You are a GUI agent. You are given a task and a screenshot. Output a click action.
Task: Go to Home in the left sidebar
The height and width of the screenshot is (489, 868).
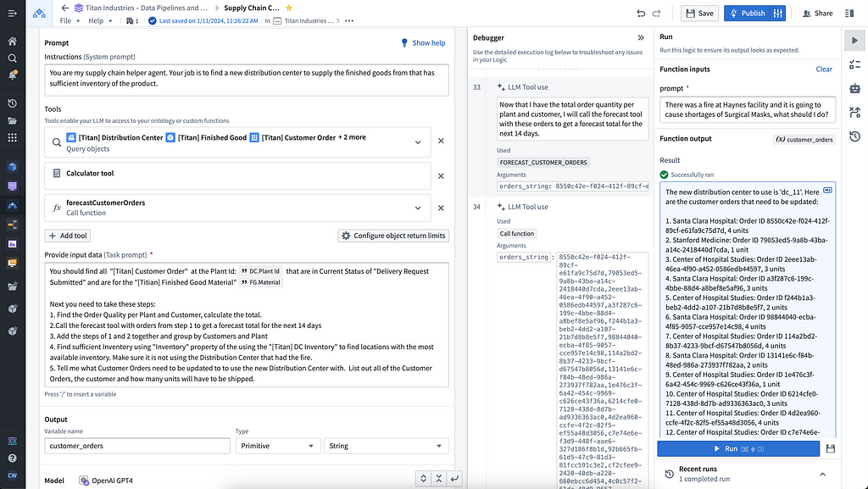(12, 41)
